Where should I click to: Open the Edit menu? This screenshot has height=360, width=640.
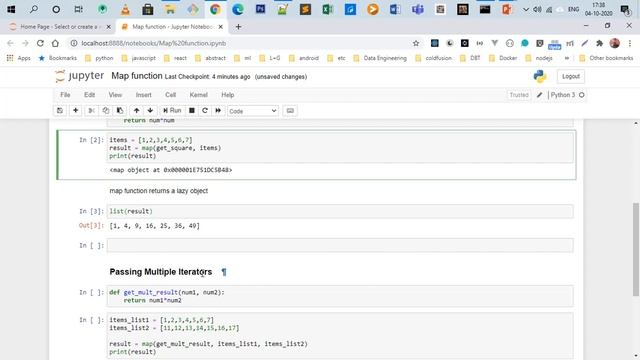89,95
